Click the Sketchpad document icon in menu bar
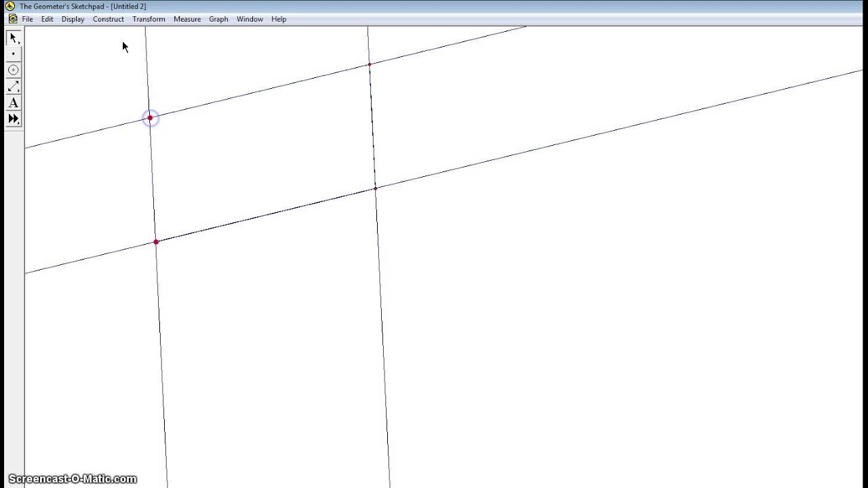 (13, 19)
